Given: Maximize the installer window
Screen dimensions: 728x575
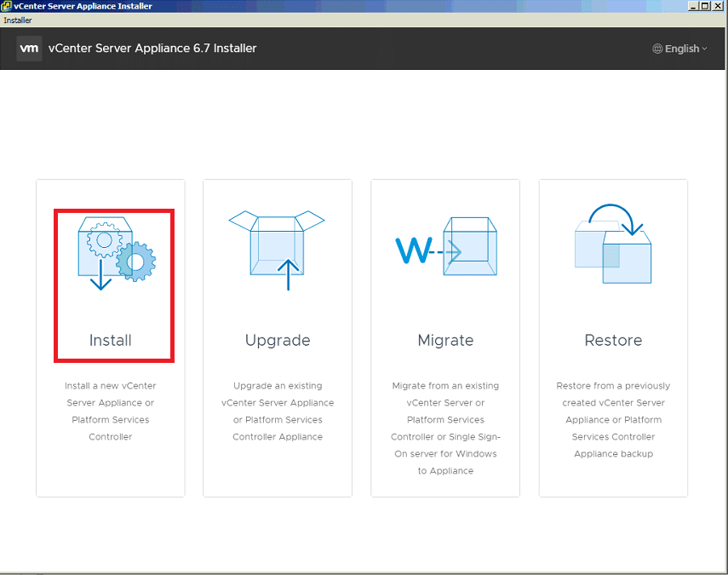Looking at the screenshot, I should pos(705,6).
